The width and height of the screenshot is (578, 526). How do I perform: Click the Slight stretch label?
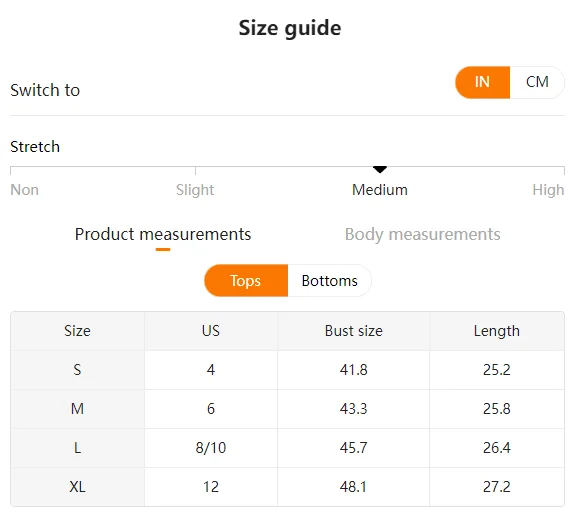pos(195,190)
